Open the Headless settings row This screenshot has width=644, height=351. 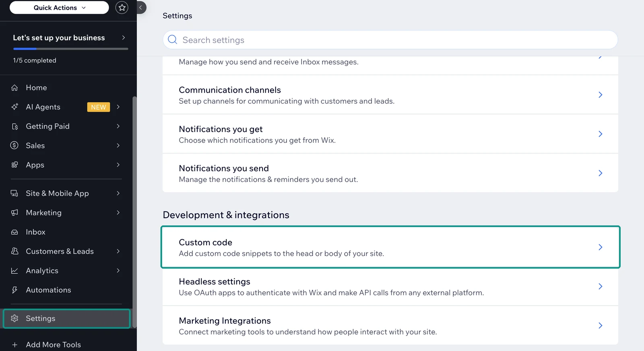[390, 286]
